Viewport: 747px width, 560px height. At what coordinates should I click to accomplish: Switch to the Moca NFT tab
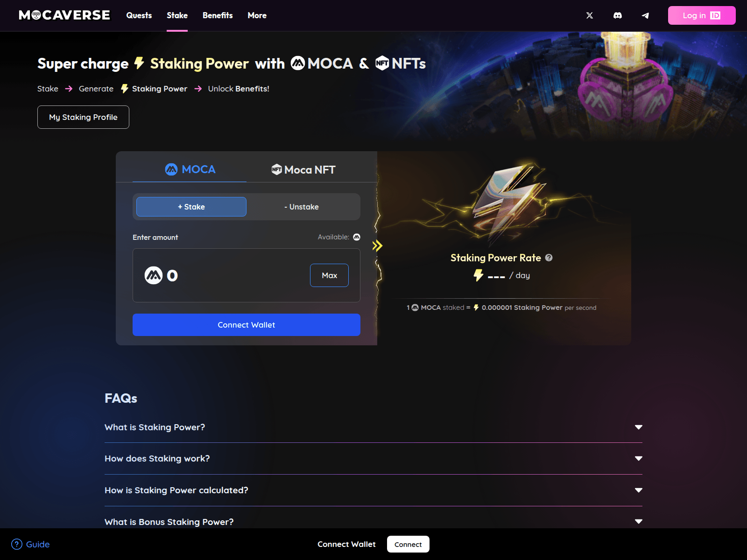pos(303,170)
